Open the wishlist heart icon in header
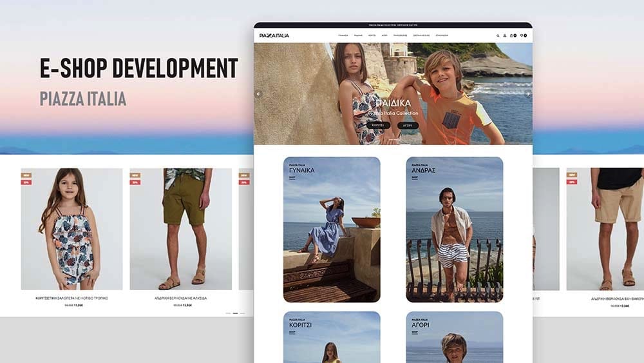The image size is (644, 363). click(523, 35)
